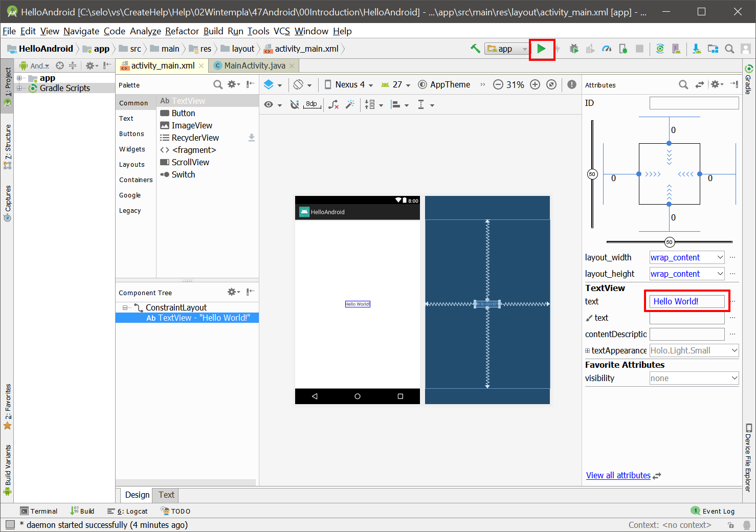Run the app with green play button

pos(541,49)
